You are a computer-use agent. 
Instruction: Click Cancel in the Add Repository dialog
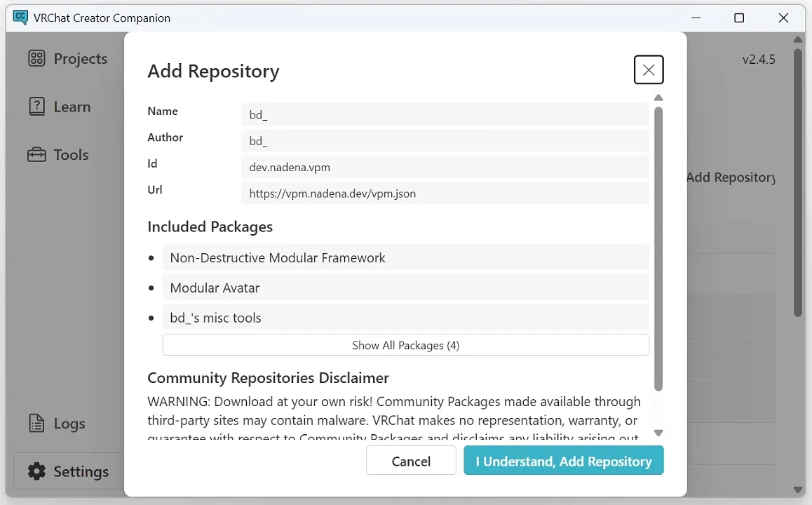tap(411, 460)
